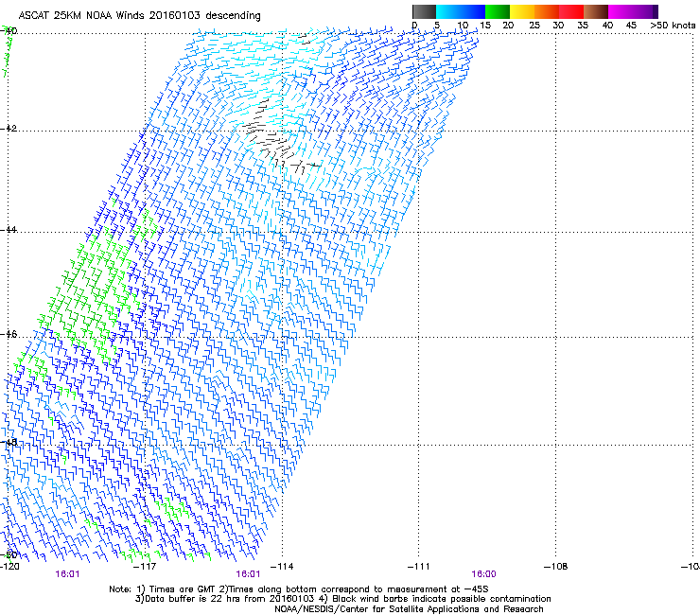Select the green 15-20 knots legend color
This screenshot has height=615, width=700.
pyautogui.click(x=498, y=11)
